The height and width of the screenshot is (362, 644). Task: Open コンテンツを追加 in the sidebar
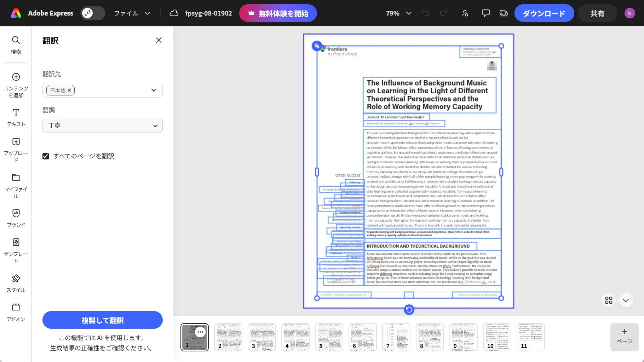(16, 85)
